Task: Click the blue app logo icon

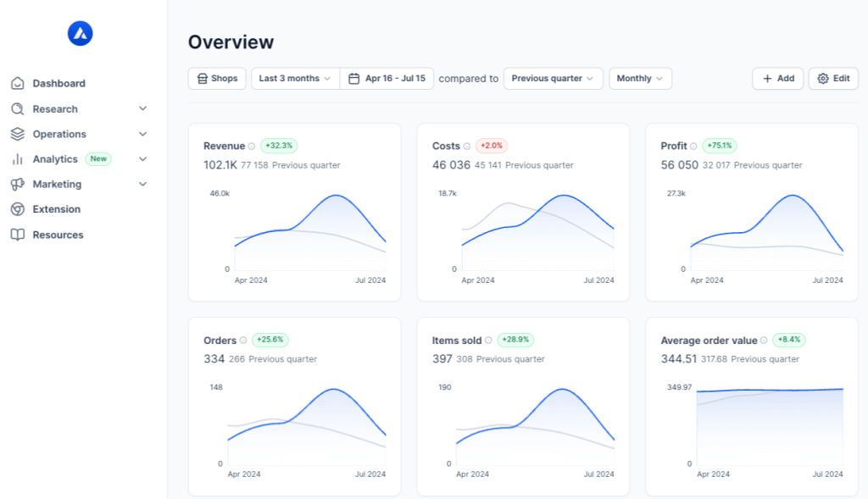Action: (x=80, y=33)
